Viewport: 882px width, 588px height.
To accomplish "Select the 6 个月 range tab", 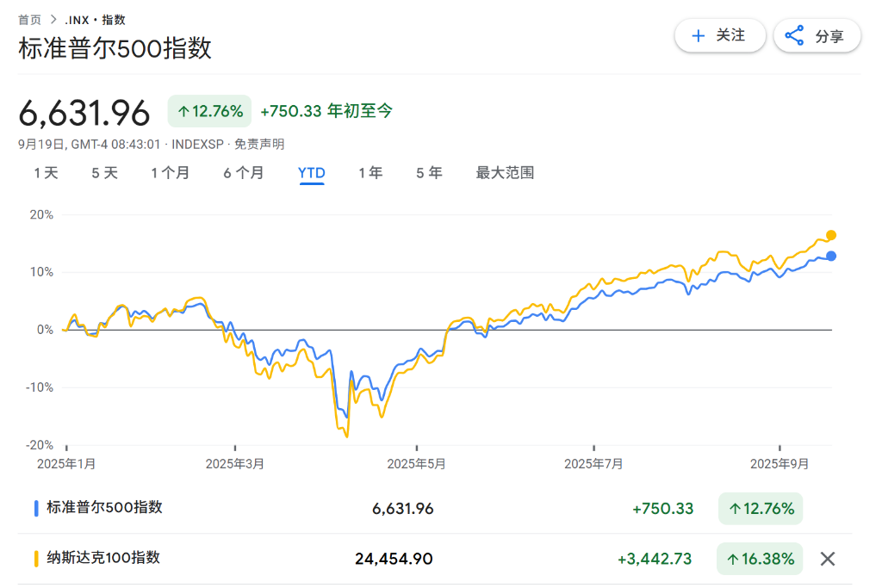I will [244, 173].
